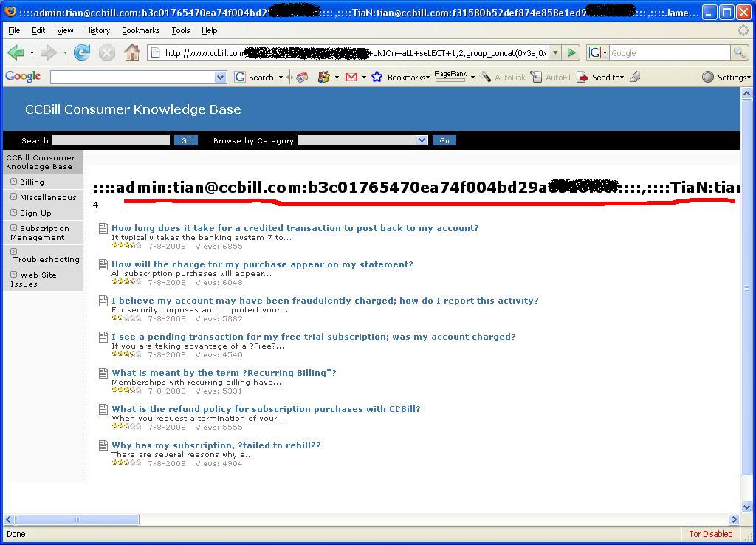The width and height of the screenshot is (756, 545).
Task: Click the horizontal scrollbar right arrow
Action: [x=734, y=519]
